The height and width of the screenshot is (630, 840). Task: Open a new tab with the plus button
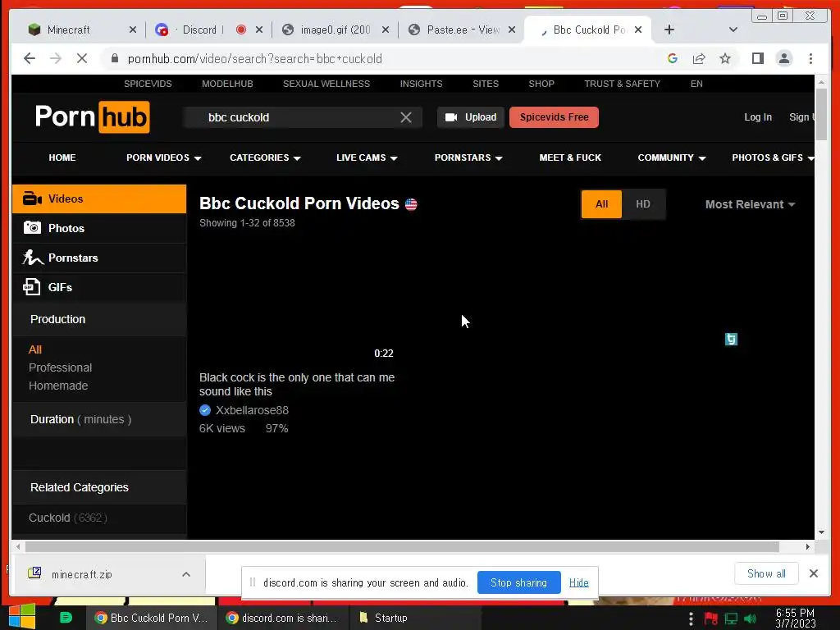pyautogui.click(x=669, y=30)
